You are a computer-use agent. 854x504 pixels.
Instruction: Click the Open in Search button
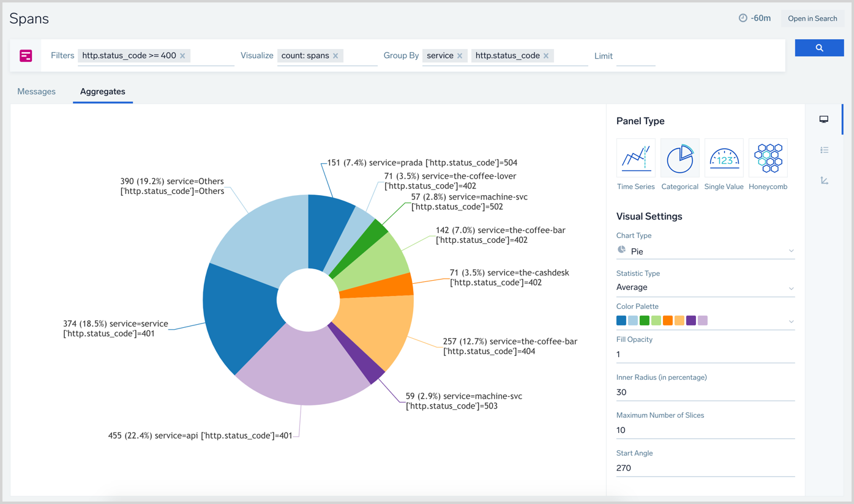click(x=812, y=18)
